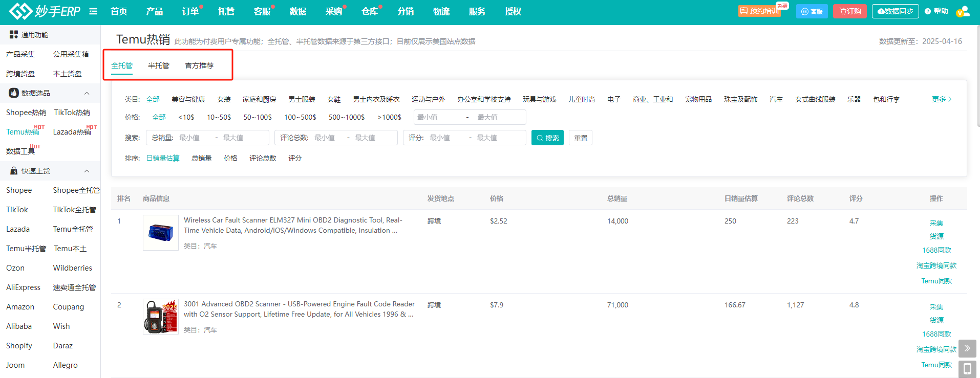
Task: Open 数据工具 in the sidebar
Action: coord(20,151)
